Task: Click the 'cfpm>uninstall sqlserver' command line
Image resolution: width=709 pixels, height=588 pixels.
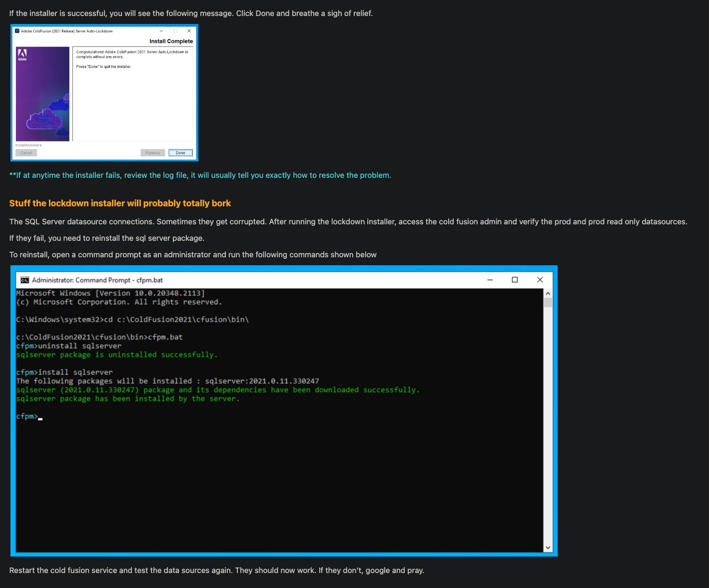Action: click(x=69, y=346)
